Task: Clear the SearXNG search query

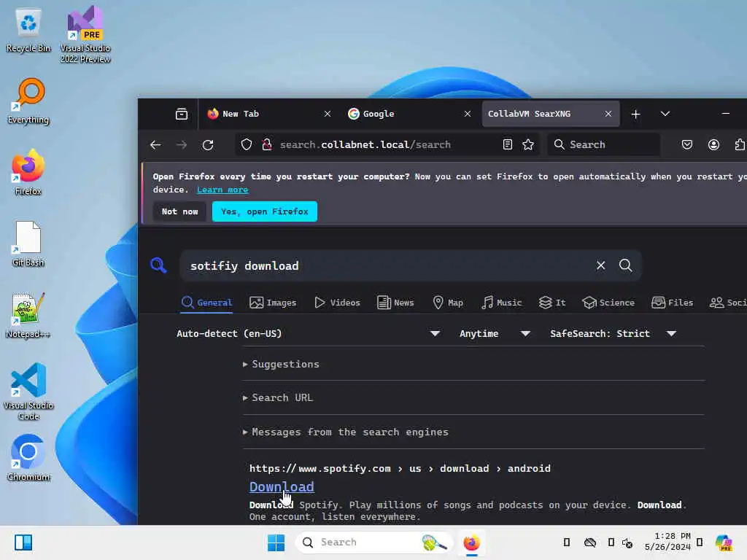Action: 601,265
